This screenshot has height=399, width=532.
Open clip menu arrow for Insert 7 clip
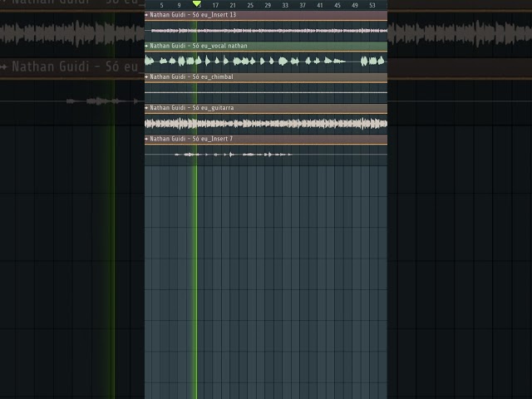[x=146, y=139]
